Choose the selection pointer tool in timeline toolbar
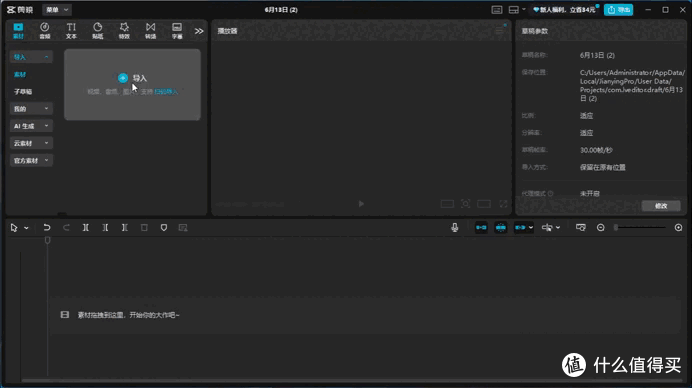Image resolution: width=692 pixels, height=388 pixels. (14, 228)
